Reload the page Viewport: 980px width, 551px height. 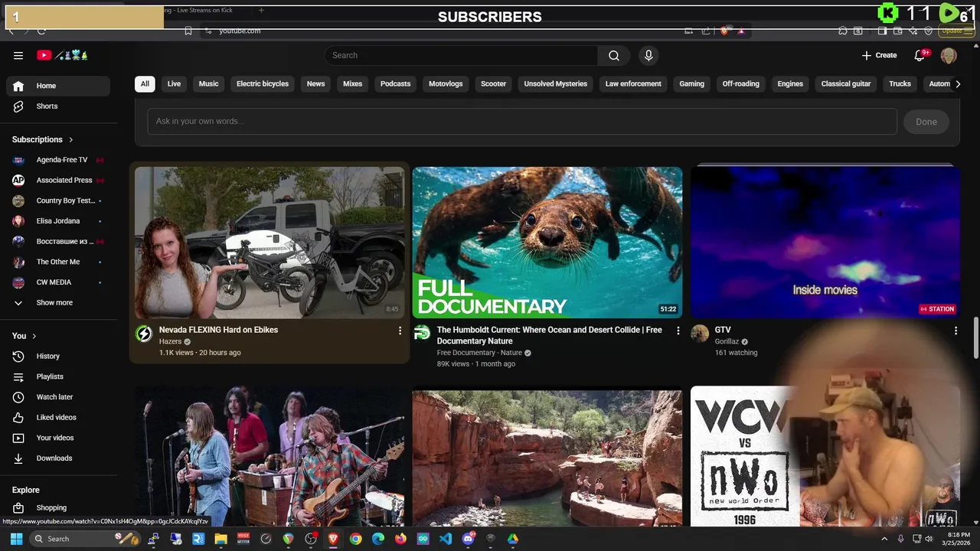tap(41, 31)
